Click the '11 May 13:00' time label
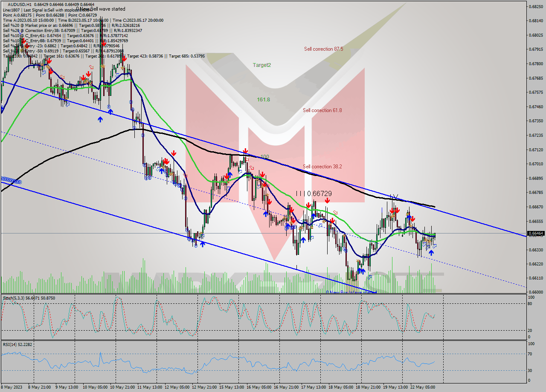Viewport: 546px width, 392px height. (x=149, y=387)
